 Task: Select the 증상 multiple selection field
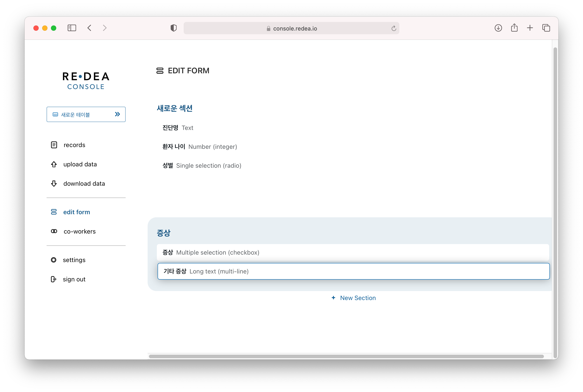pyautogui.click(x=353, y=252)
